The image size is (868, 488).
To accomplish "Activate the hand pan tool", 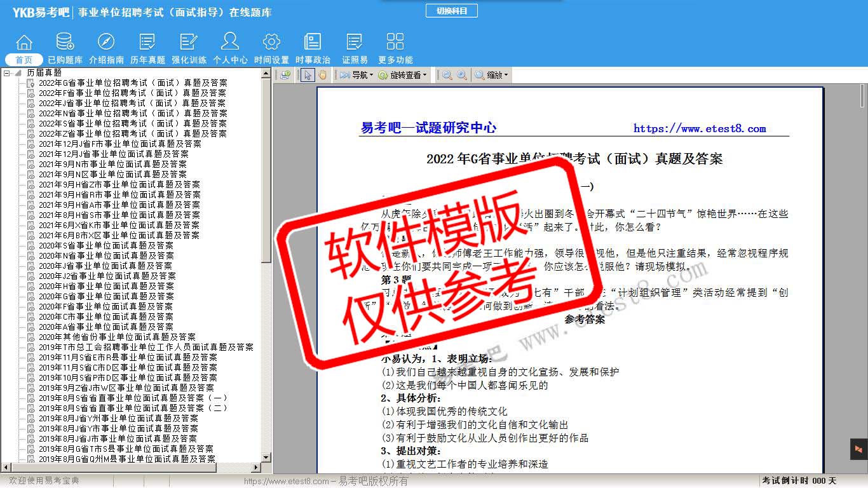I will [322, 75].
